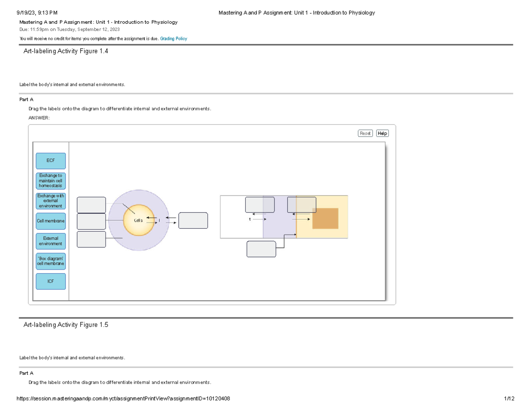Image resolution: width=532 pixels, height=411 pixels.
Task: Click the Reset button
Action: [365, 133]
